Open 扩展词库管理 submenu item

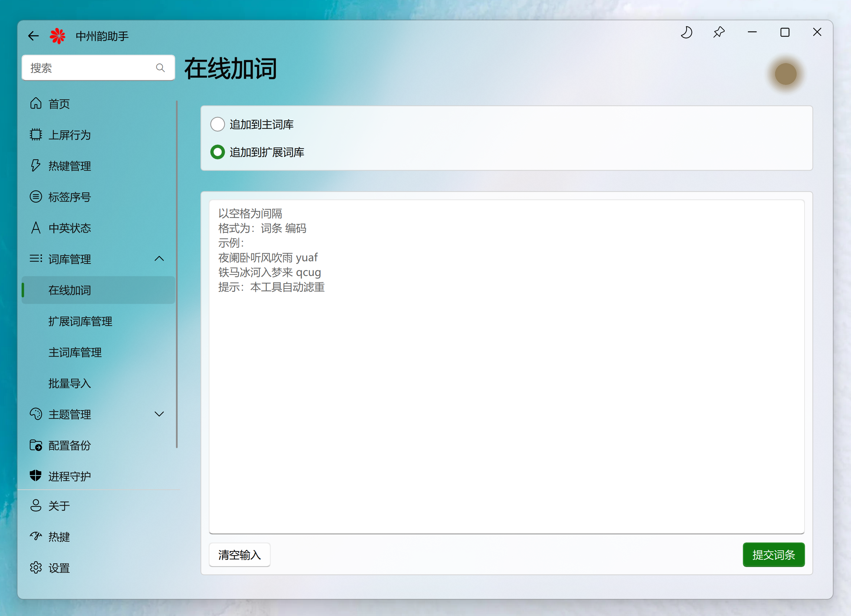click(x=80, y=321)
